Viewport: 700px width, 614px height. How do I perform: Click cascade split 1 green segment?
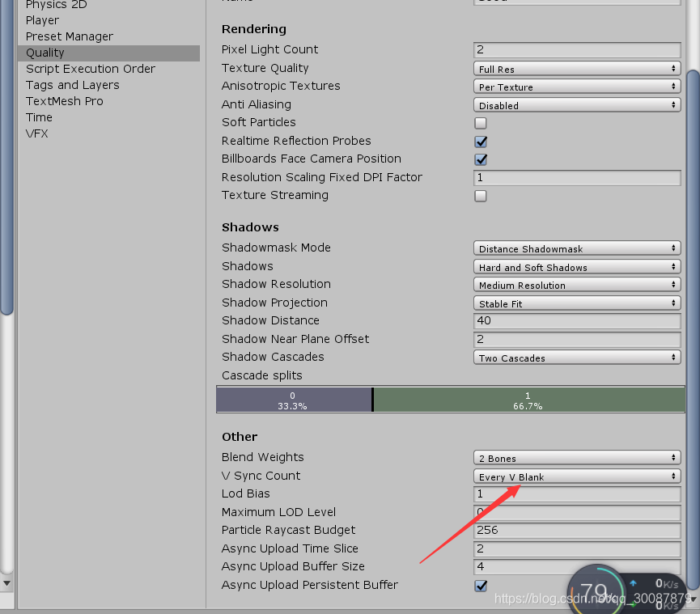pyautogui.click(x=529, y=400)
